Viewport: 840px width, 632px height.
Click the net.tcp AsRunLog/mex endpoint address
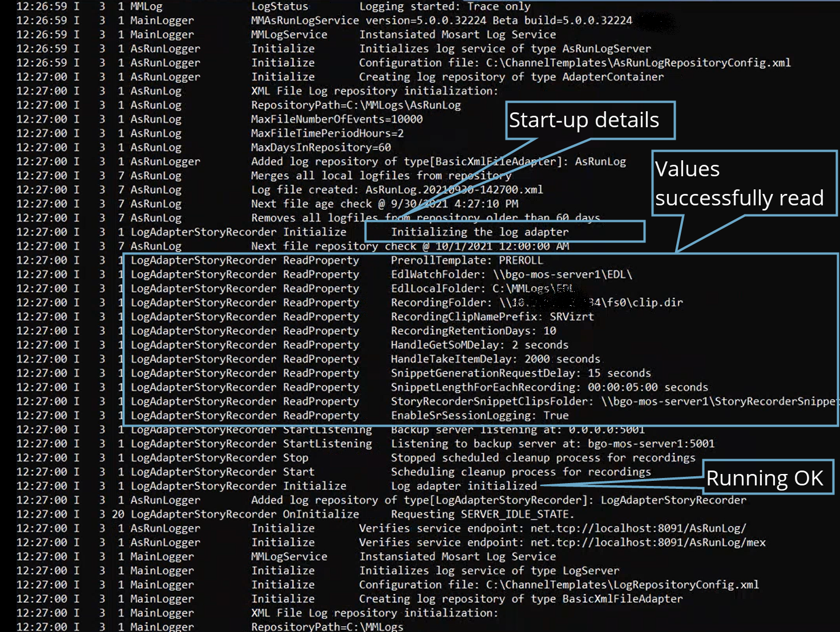648,542
